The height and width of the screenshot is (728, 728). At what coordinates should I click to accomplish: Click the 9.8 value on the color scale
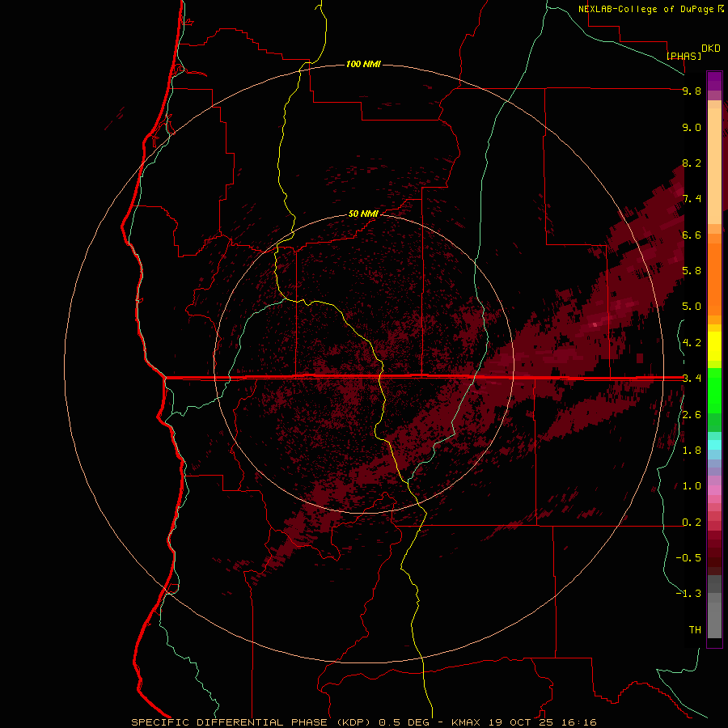click(692, 91)
